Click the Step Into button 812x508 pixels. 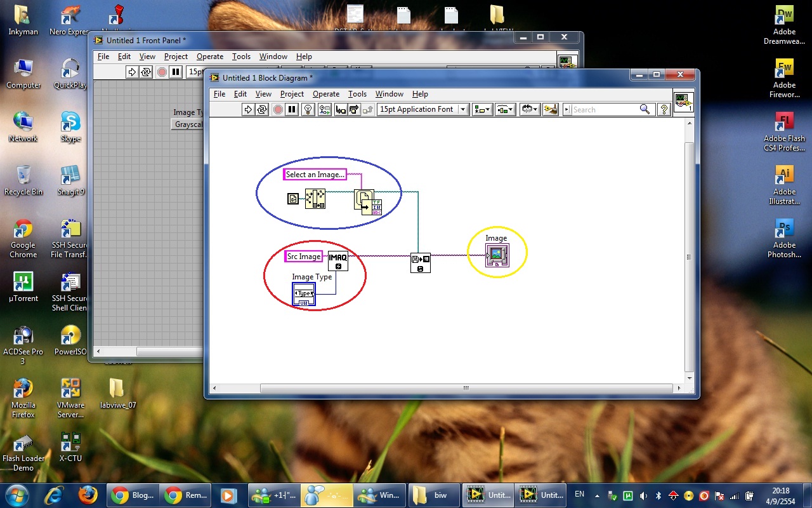[x=341, y=109]
